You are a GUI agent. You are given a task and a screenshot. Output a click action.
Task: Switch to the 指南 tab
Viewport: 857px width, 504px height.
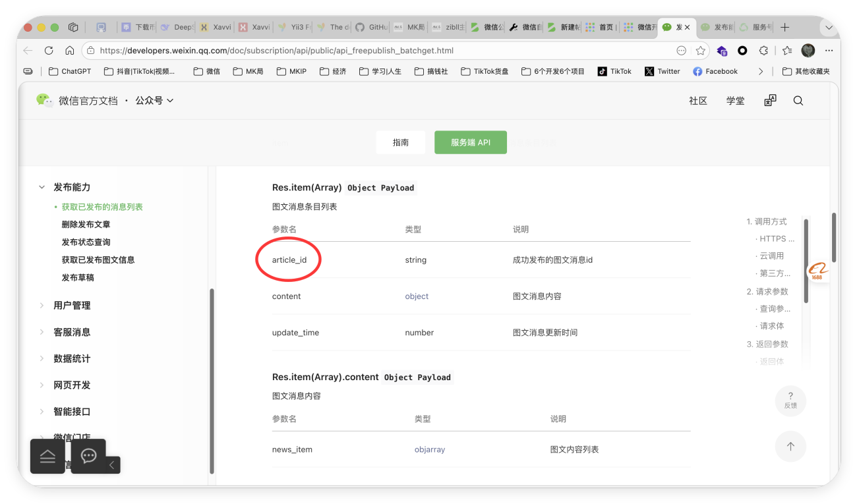tap(400, 142)
